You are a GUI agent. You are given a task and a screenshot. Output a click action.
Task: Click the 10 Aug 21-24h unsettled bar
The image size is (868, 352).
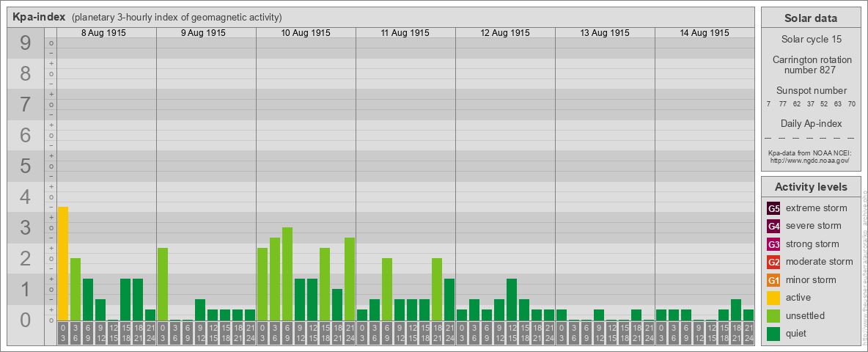tap(349, 279)
